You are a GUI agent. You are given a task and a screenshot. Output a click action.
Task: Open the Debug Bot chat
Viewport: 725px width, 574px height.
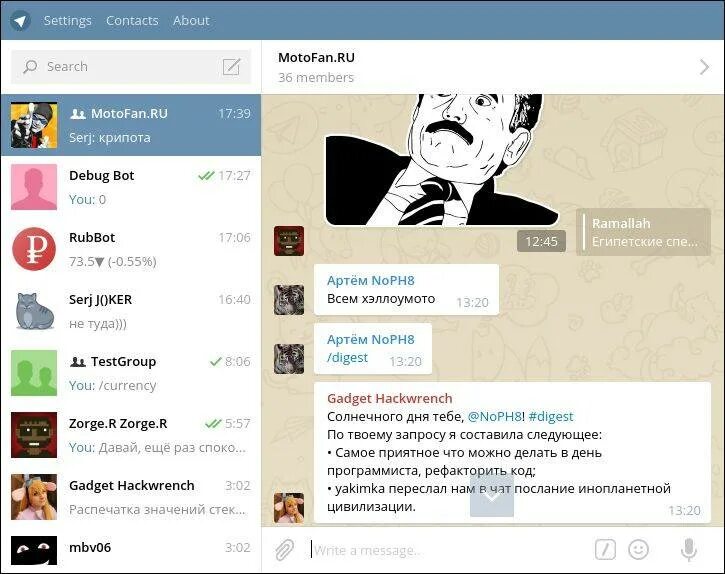click(131, 187)
